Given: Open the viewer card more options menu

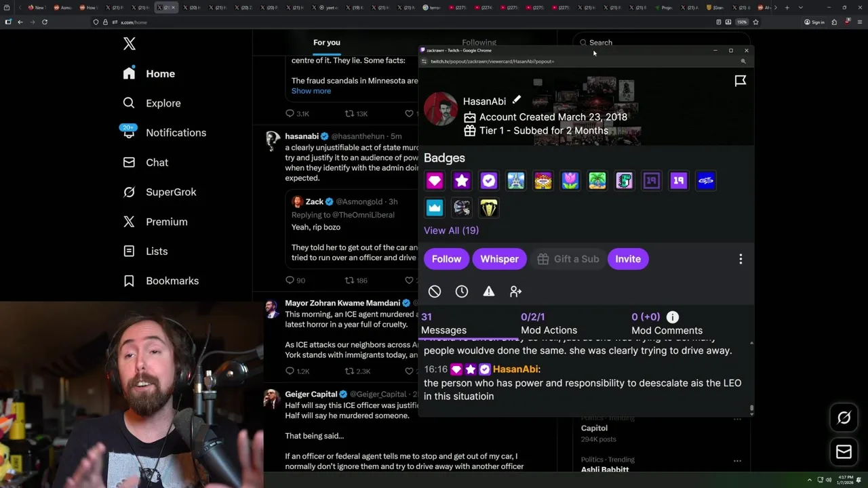Looking at the screenshot, I should pos(741,259).
